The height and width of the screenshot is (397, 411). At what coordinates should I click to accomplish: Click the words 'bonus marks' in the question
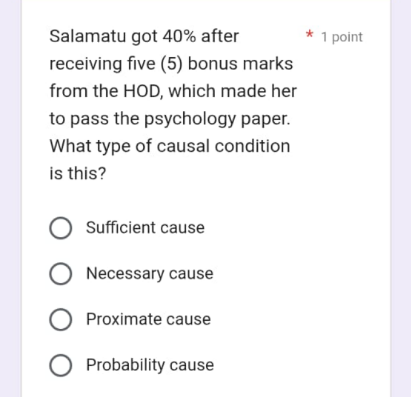pos(240,64)
